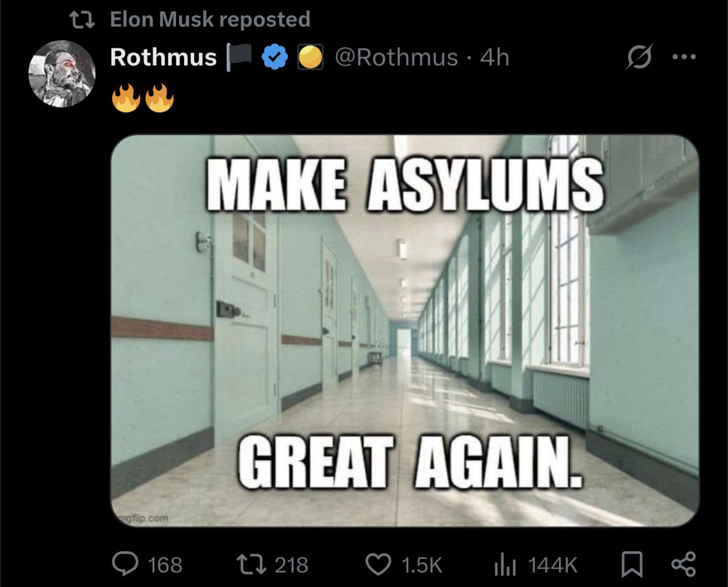Open the Make Asylums Great Again image
This screenshot has width=728, height=587.
[405, 331]
